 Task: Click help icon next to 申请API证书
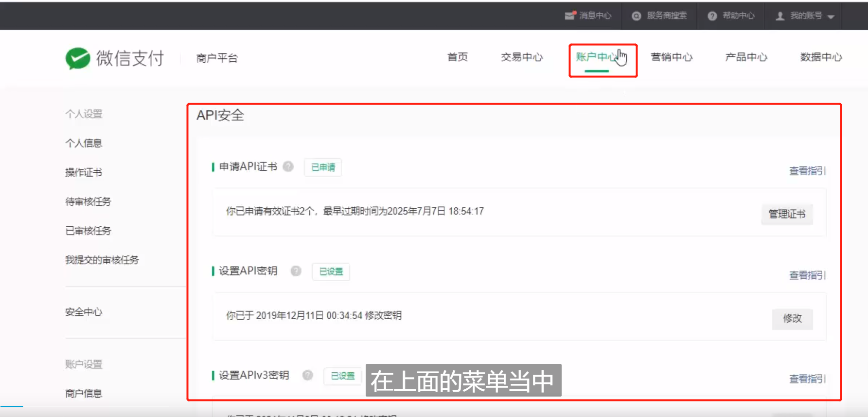click(288, 166)
